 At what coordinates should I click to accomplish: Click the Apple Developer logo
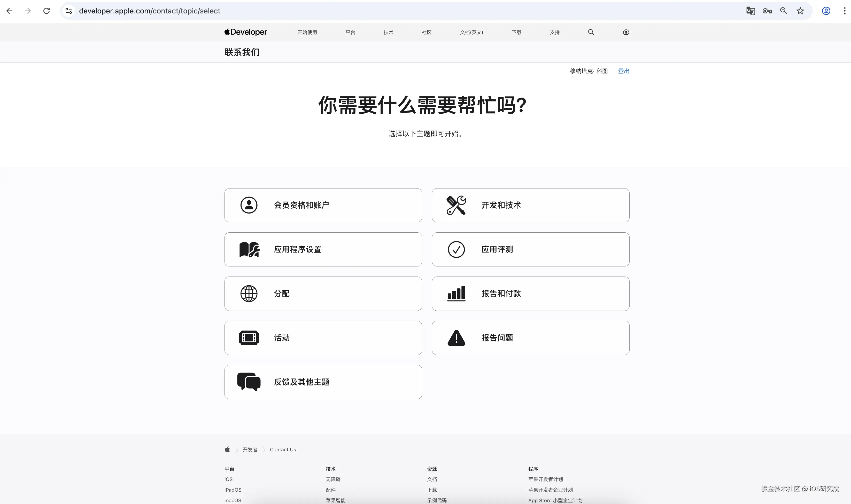pos(246,32)
